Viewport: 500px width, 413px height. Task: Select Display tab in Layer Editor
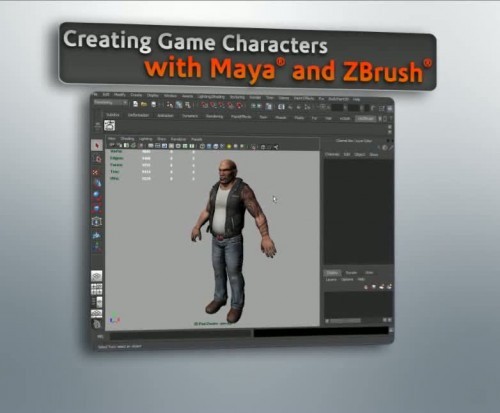332,273
